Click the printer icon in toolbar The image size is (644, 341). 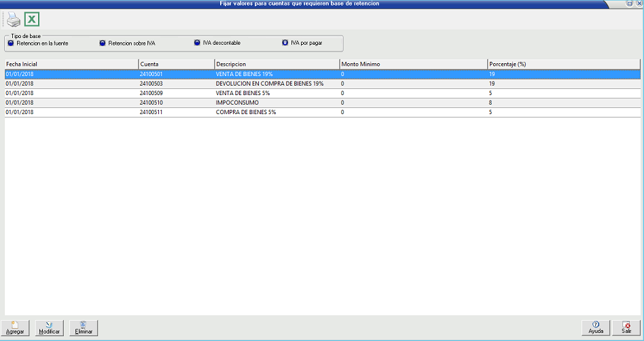tap(14, 20)
